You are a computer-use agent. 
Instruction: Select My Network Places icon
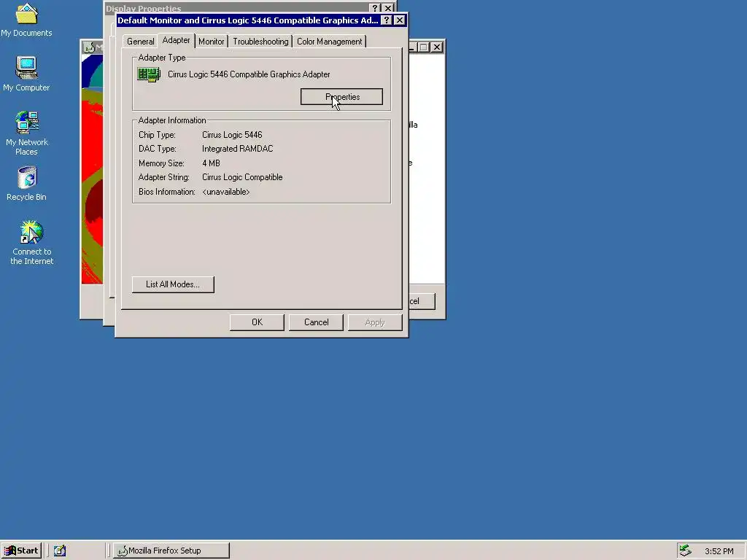pos(27,133)
